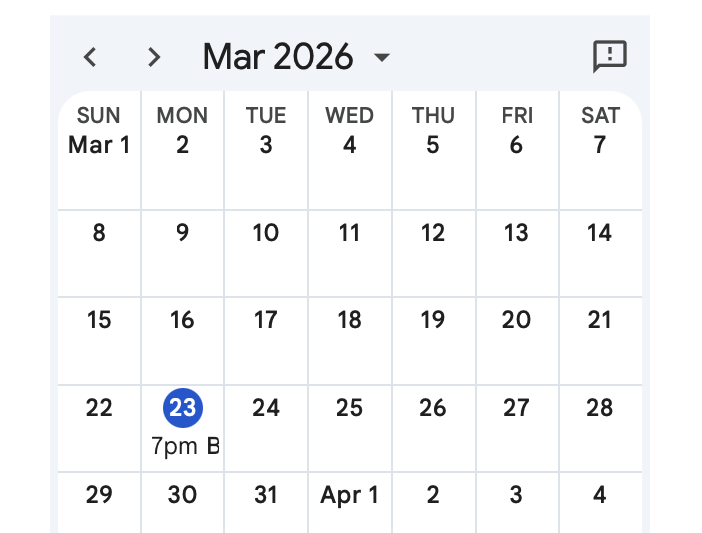The height and width of the screenshot is (533, 702).
Task: Expand the Mar 2026 month dropdown arrow
Action: (381, 57)
